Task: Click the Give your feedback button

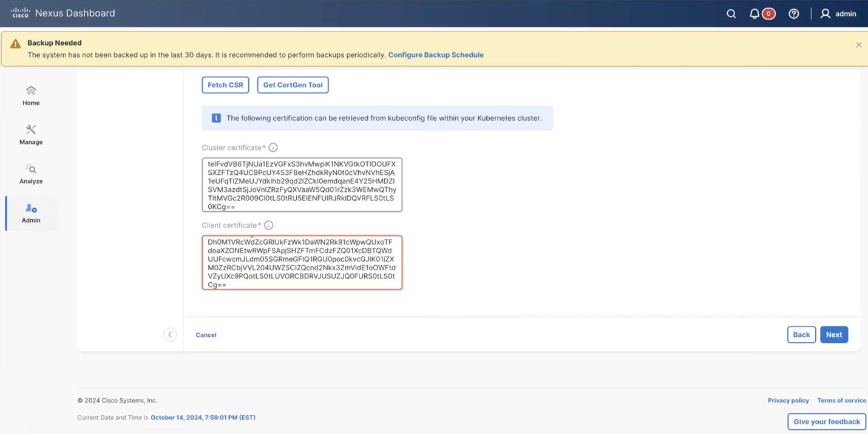Action: 827,421
